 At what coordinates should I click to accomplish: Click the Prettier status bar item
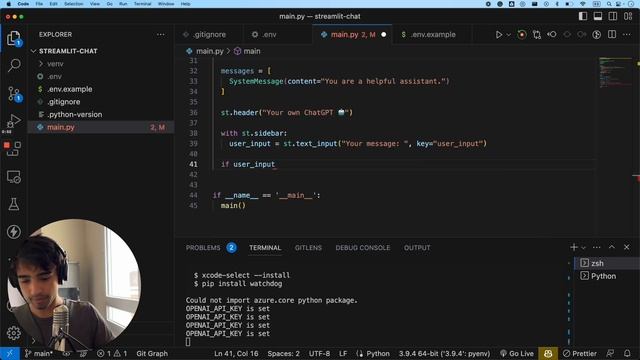(x=580, y=353)
